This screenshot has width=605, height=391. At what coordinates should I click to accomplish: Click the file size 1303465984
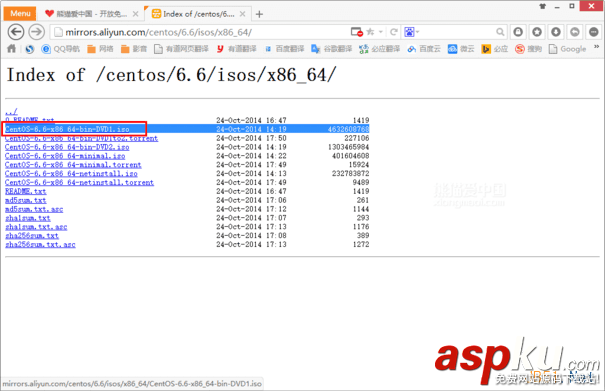[x=348, y=147]
